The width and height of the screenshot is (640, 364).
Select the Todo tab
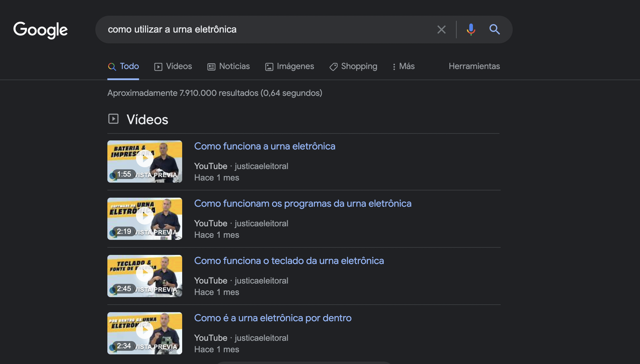click(x=123, y=66)
